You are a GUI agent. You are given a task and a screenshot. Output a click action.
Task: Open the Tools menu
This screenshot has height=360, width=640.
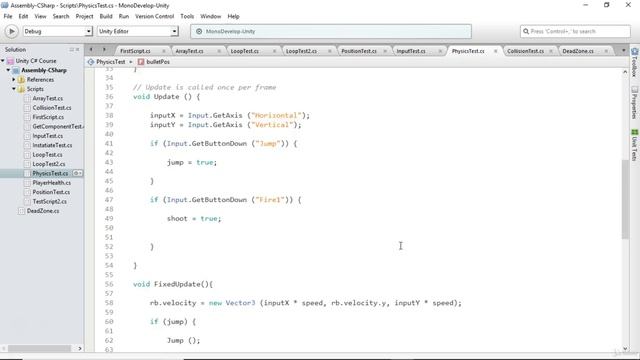187,16
